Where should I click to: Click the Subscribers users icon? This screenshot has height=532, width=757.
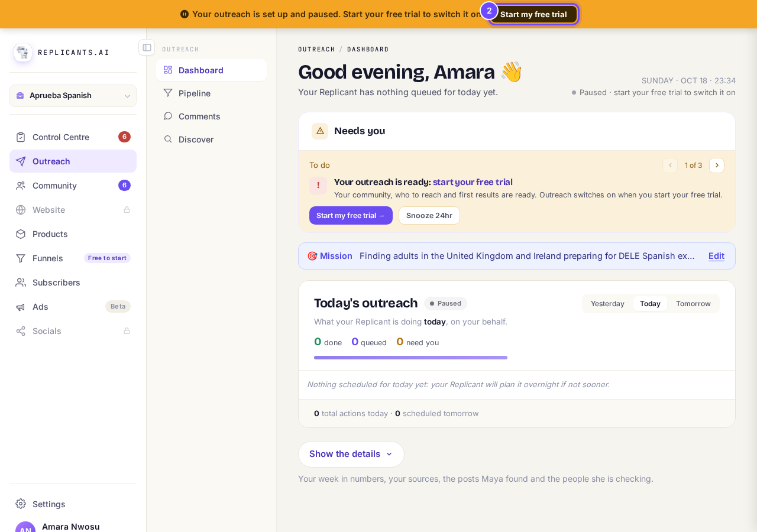[21, 283]
